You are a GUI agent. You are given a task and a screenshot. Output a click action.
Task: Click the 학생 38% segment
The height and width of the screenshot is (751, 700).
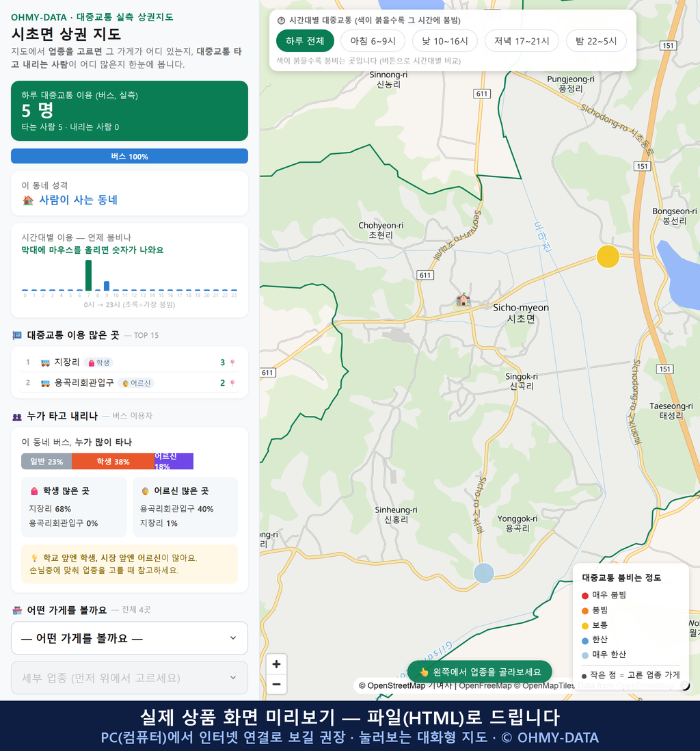coord(113,461)
